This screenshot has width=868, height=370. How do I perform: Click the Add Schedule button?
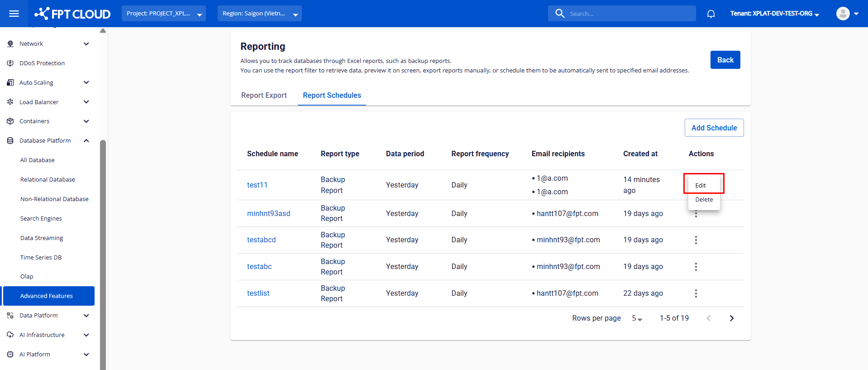(714, 128)
